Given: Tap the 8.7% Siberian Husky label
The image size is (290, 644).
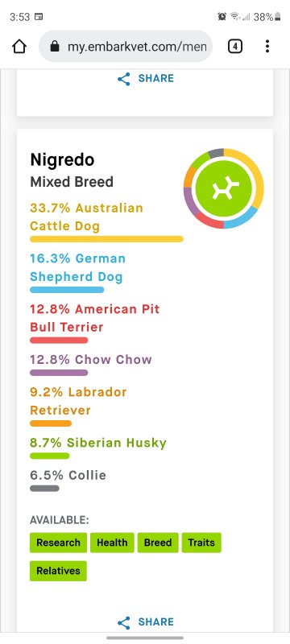Looking at the screenshot, I should point(98,443).
